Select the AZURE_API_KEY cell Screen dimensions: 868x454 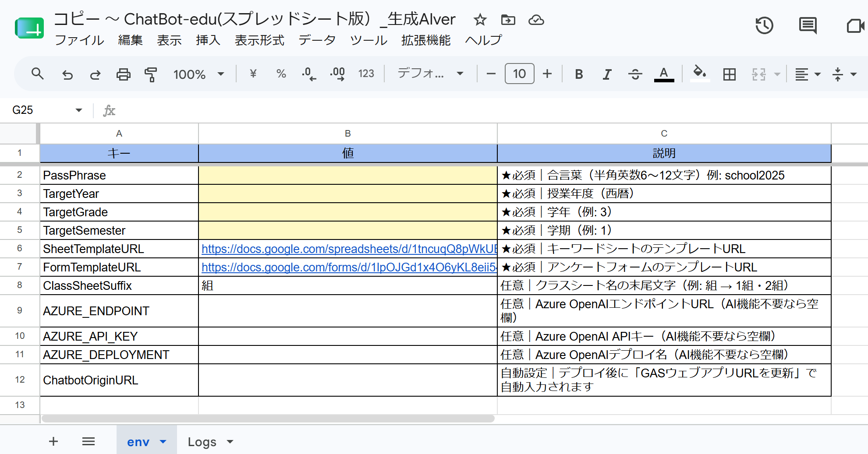tap(119, 336)
